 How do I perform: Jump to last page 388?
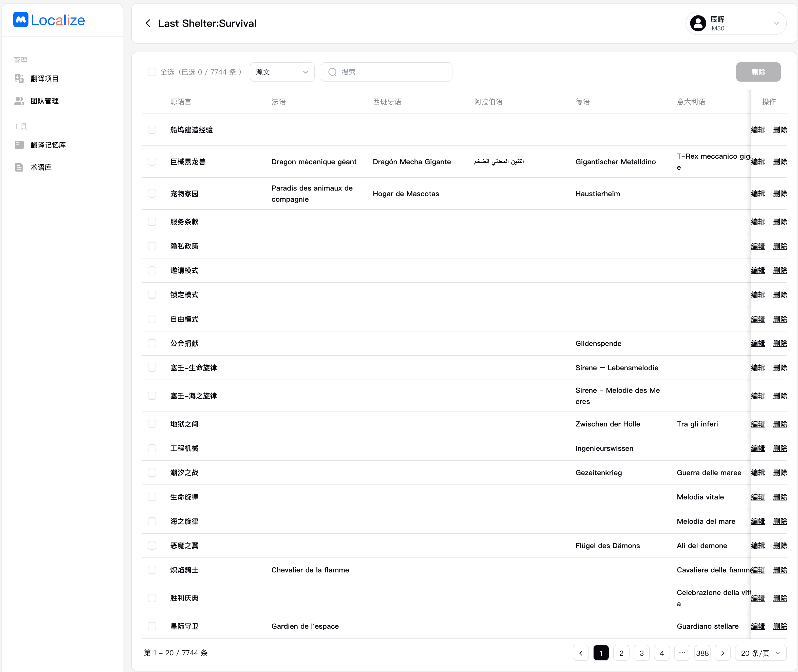(702, 653)
